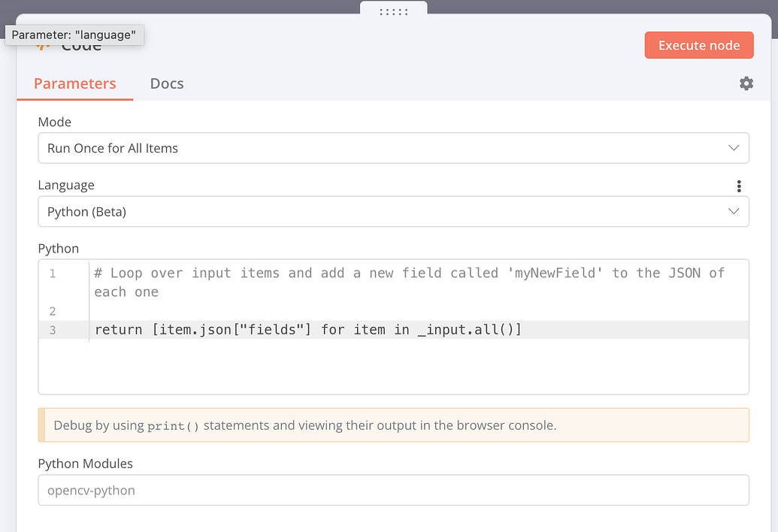Open node settings with the gear icon
Screen dimensions: 778x532
(746, 83)
